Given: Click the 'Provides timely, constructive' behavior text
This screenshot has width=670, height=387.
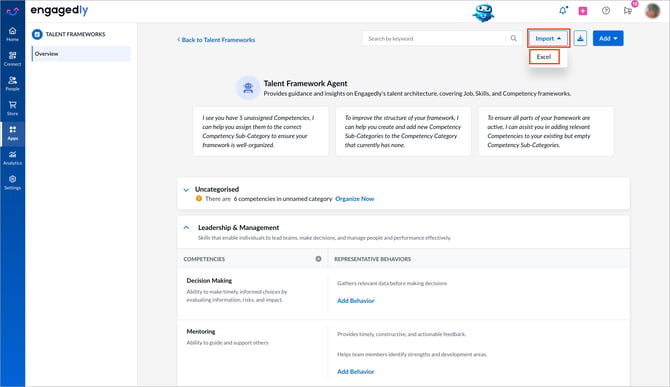Looking at the screenshot, I should pos(401,334).
